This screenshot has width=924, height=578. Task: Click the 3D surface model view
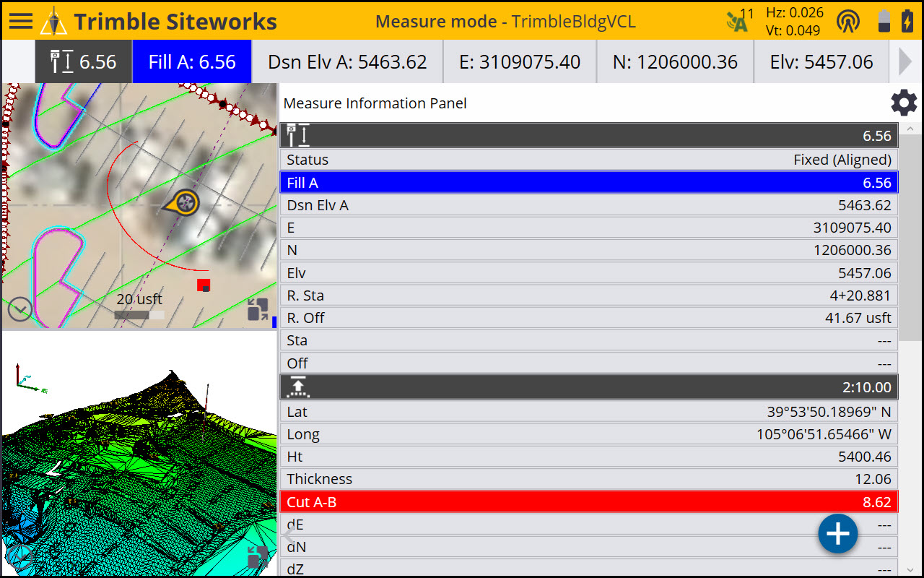(x=139, y=453)
